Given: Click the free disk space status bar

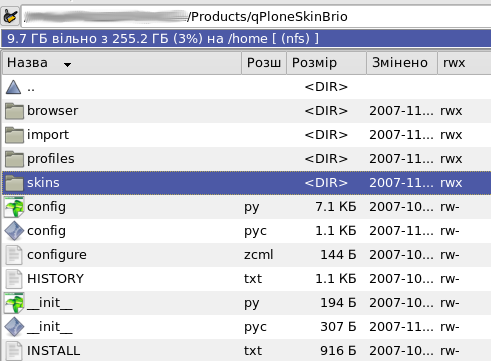Looking at the screenshot, I should 246,39.
